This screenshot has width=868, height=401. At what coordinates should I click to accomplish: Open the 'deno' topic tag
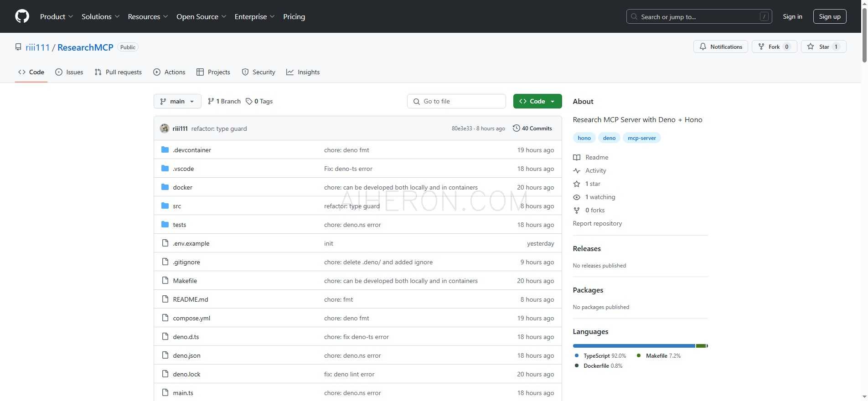(x=609, y=138)
